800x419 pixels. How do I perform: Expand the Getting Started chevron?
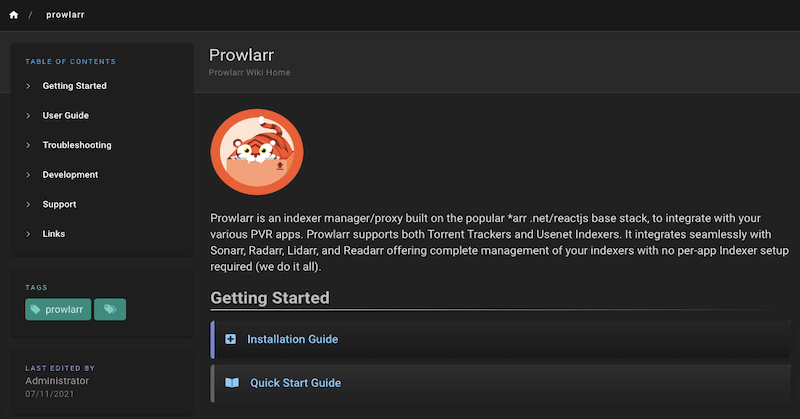point(28,86)
